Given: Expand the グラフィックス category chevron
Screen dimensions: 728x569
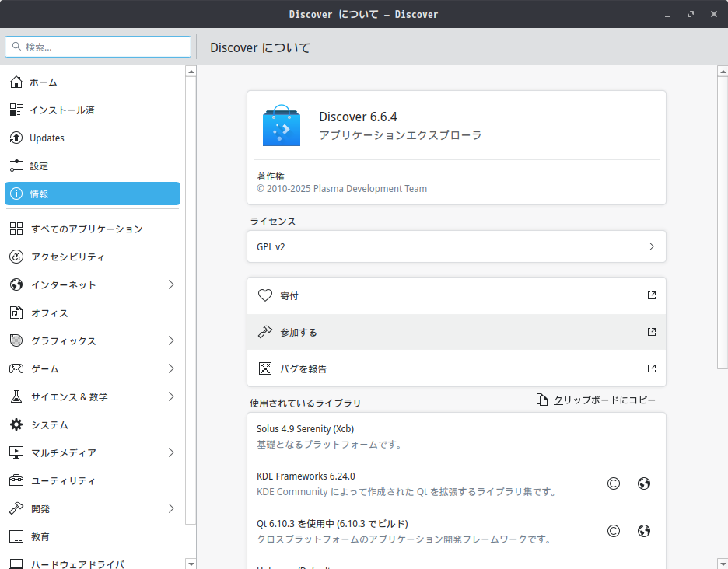Looking at the screenshot, I should 171,340.
